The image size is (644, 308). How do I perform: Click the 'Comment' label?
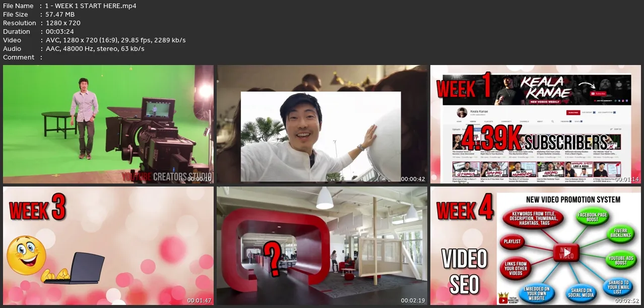(x=19, y=57)
